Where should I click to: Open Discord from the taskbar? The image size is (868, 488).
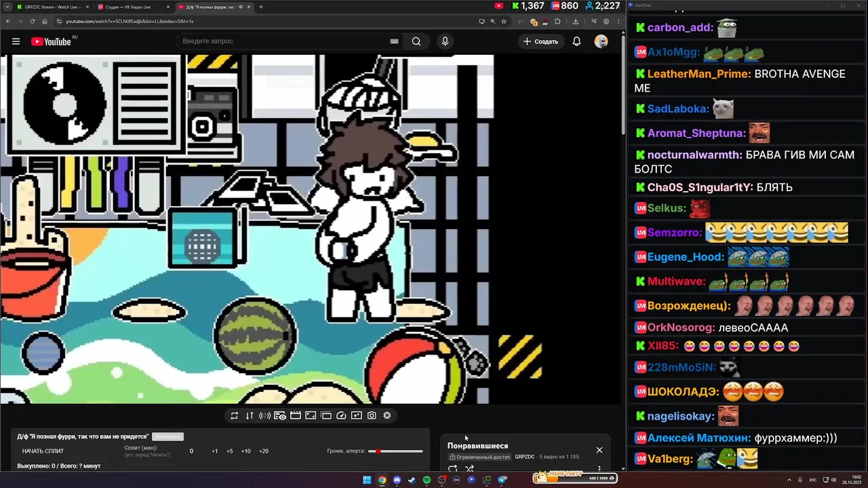[x=397, y=480]
